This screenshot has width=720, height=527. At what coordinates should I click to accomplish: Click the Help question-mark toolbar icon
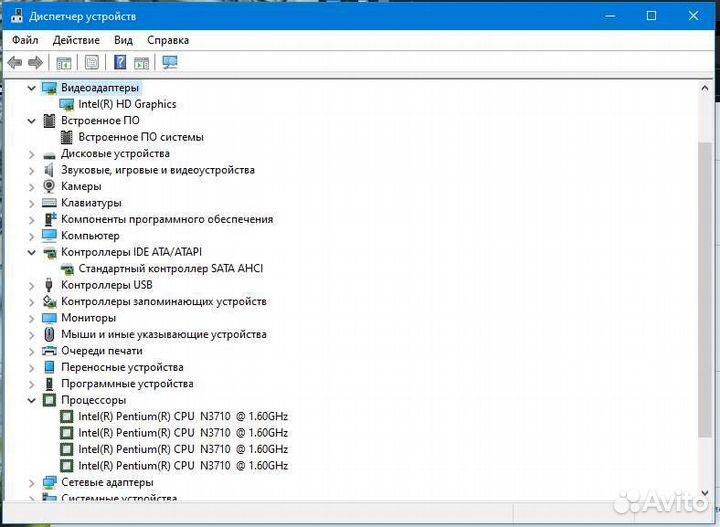pos(120,62)
